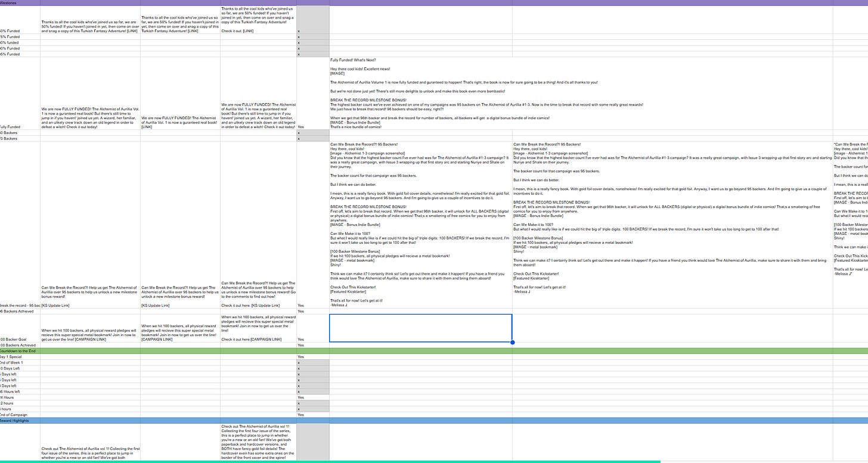Select 'Yes' in the Day 1 Special row
The image size is (868, 463).
click(x=300, y=357)
